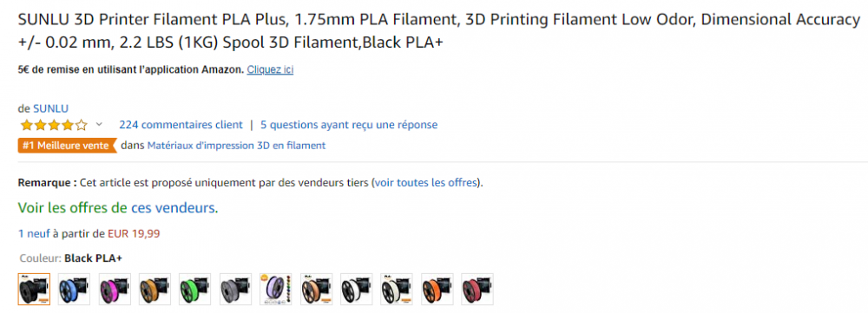This screenshot has height=313, width=868.
Task: Open Matériaux d'impression 3D en filament category
Action: click(x=236, y=146)
